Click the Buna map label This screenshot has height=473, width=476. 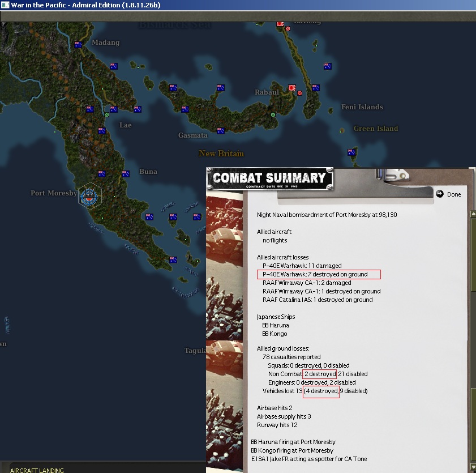point(148,172)
